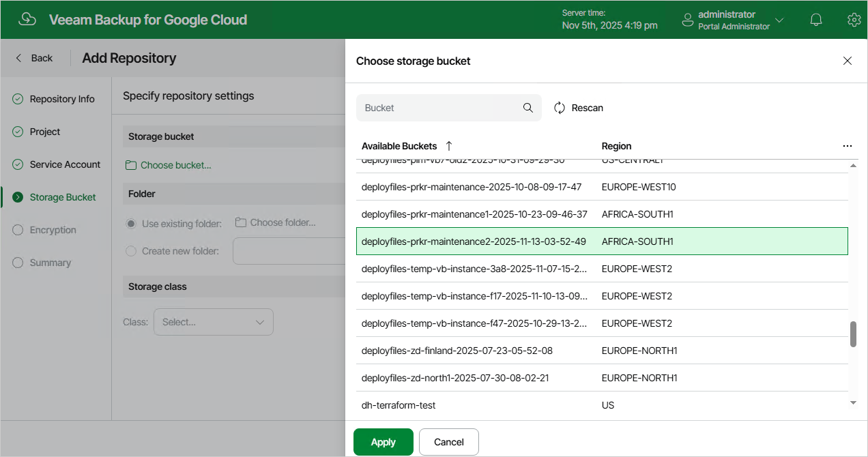The height and width of the screenshot is (457, 868).
Task: Click the scrollbar up arrow
Action: tap(853, 166)
